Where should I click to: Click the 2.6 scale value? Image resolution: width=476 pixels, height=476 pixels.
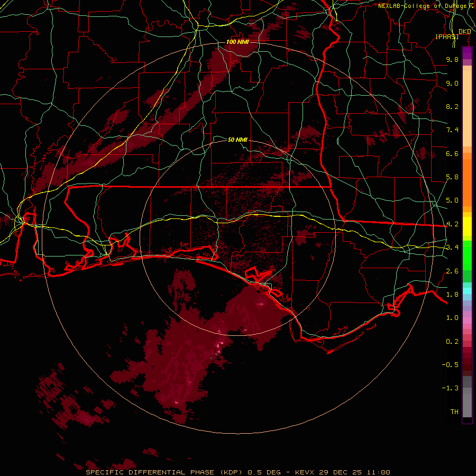tap(452, 271)
